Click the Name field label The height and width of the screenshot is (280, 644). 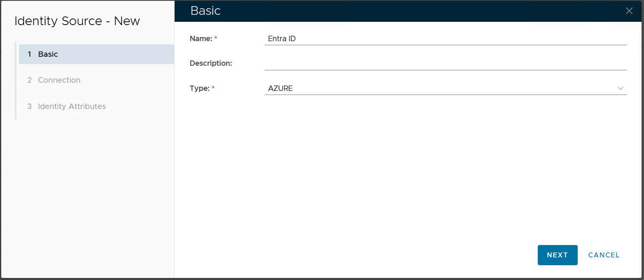coord(201,39)
